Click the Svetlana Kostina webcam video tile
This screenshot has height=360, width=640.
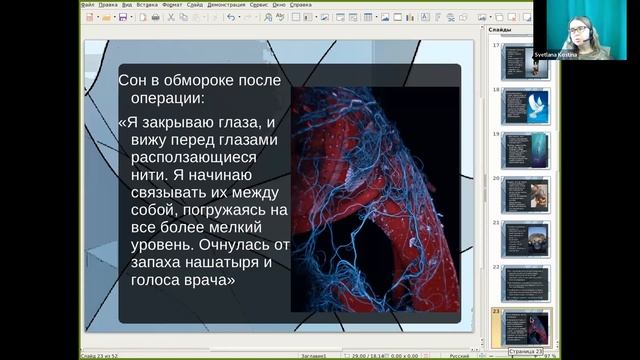[580, 30]
